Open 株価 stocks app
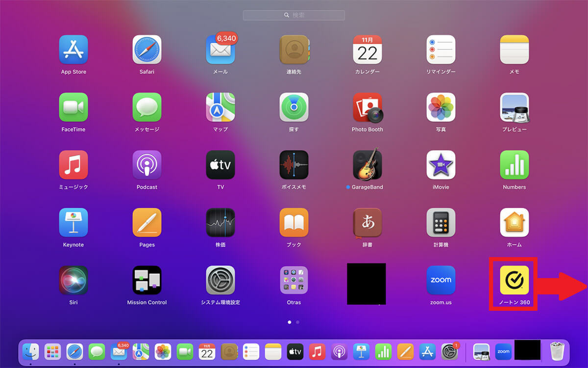The width and height of the screenshot is (588, 368). (x=220, y=222)
